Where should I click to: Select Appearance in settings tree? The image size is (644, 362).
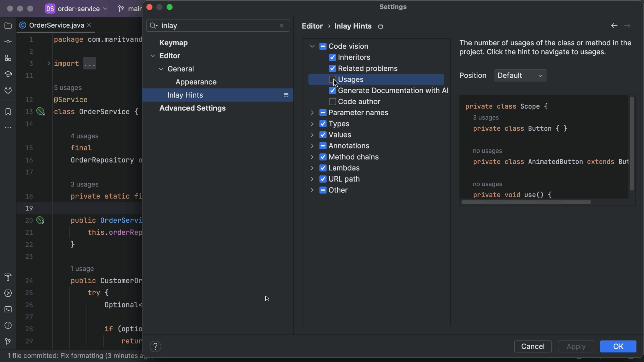[x=196, y=82]
